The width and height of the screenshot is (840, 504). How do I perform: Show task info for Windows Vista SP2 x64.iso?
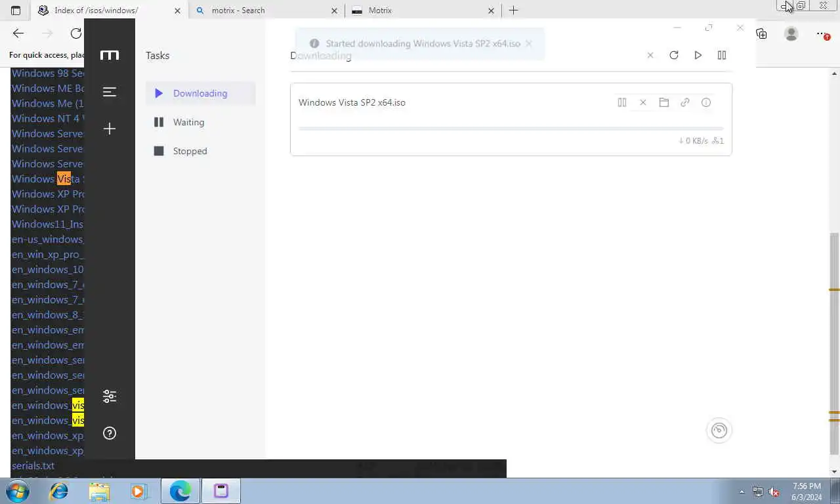tap(706, 102)
